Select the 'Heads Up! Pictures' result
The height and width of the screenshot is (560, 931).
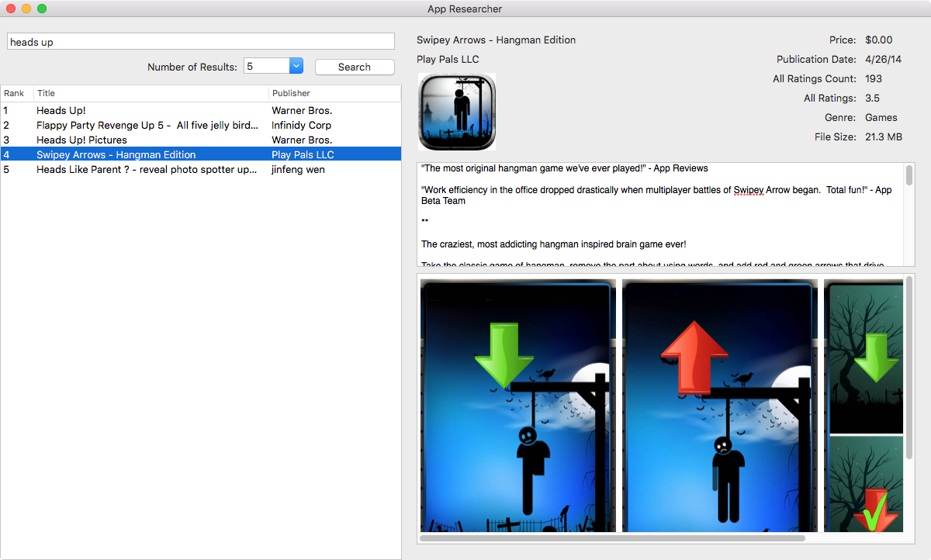[147, 140]
